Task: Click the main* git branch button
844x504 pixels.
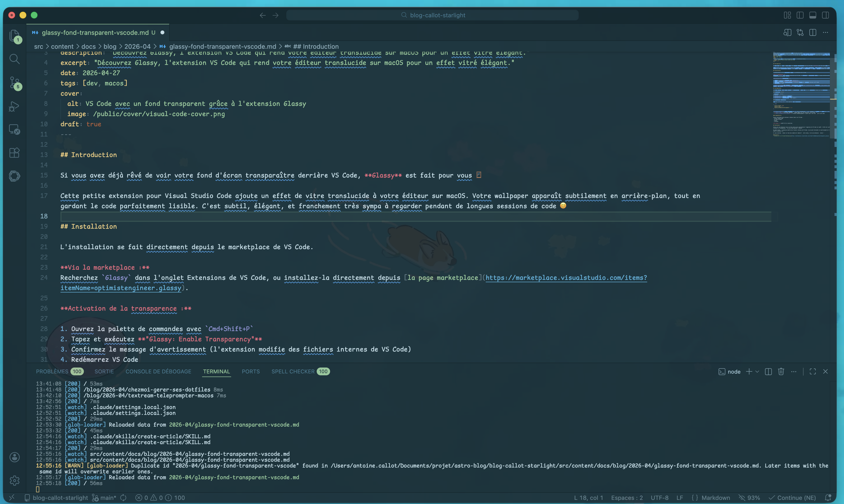Action: (x=105, y=498)
